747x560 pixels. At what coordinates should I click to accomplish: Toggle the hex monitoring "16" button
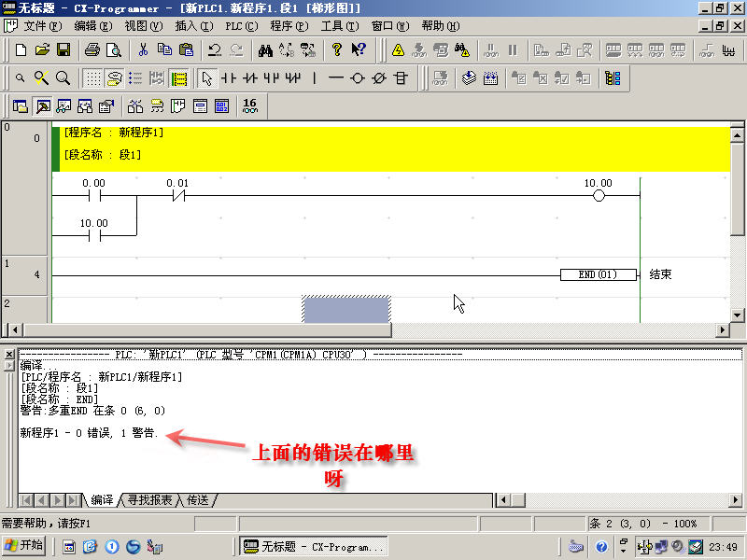pyautogui.click(x=249, y=106)
